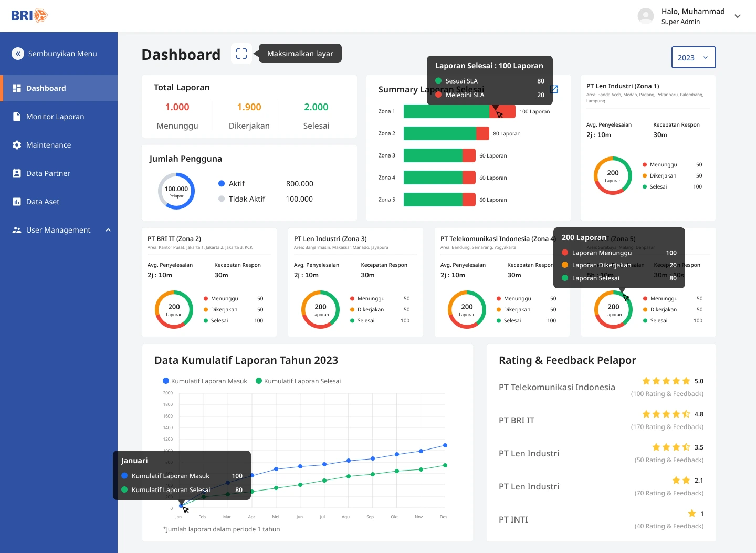This screenshot has height=553, width=756.
Task: Click the BRI logo in header
Action: coord(29,16)
